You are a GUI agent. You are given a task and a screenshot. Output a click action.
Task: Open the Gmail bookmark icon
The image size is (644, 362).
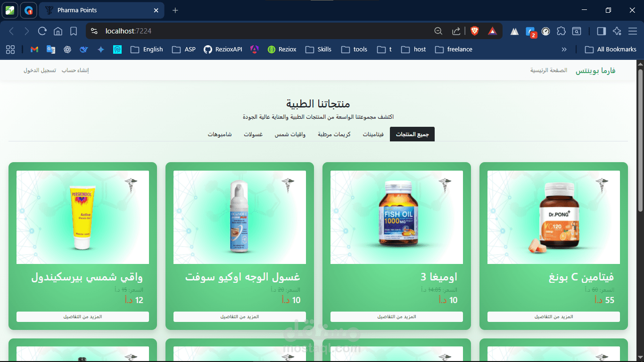point(34,49)
